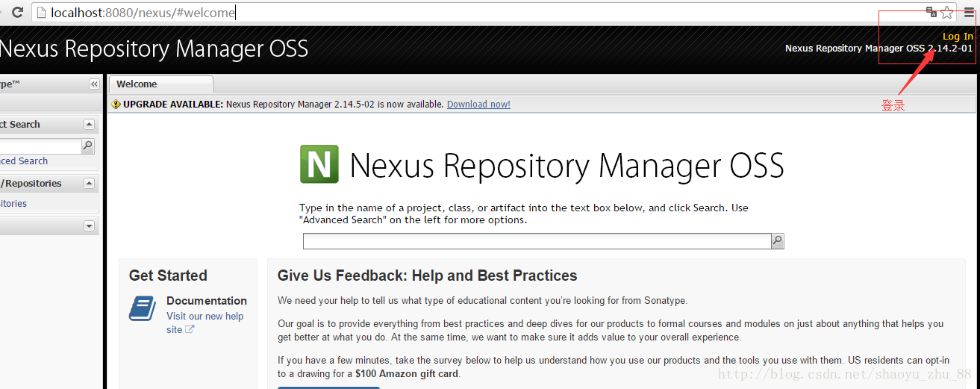
Task: Click the Documentation book icon
Action: click(143, 308)
